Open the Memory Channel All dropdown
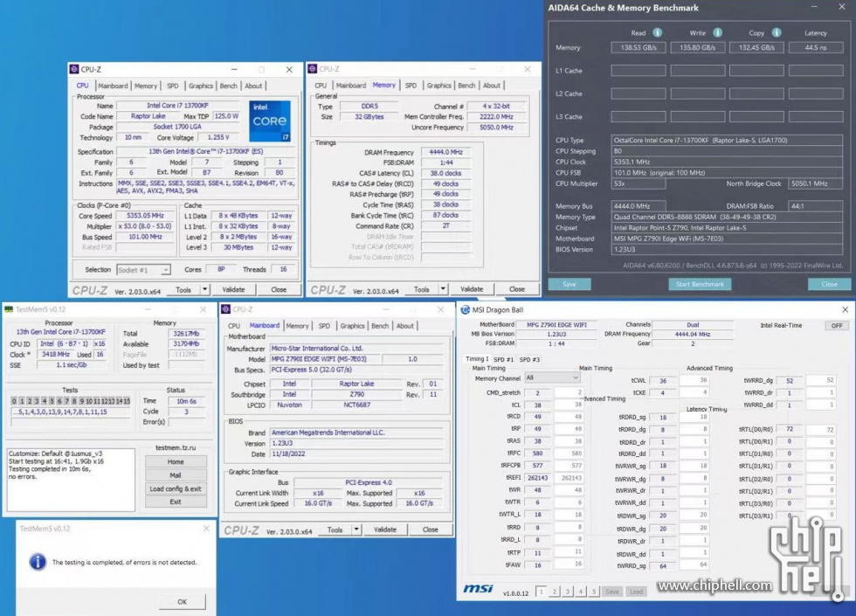 pos(551,377)
